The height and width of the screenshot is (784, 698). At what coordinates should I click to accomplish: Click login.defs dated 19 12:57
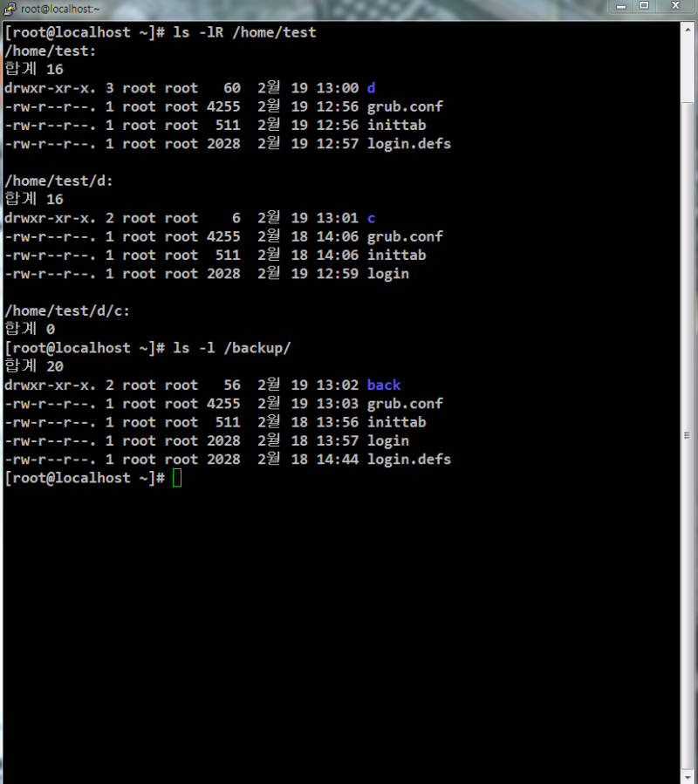(409, 144)
